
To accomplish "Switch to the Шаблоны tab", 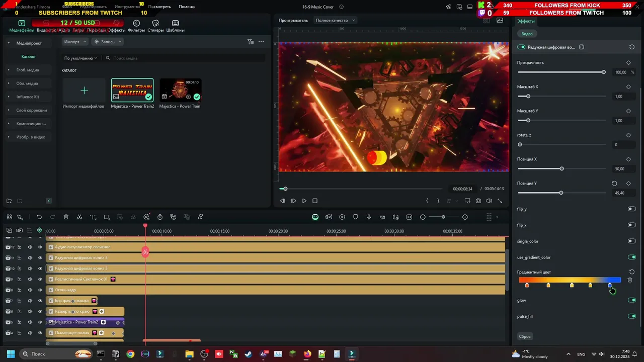I will 175,26.
